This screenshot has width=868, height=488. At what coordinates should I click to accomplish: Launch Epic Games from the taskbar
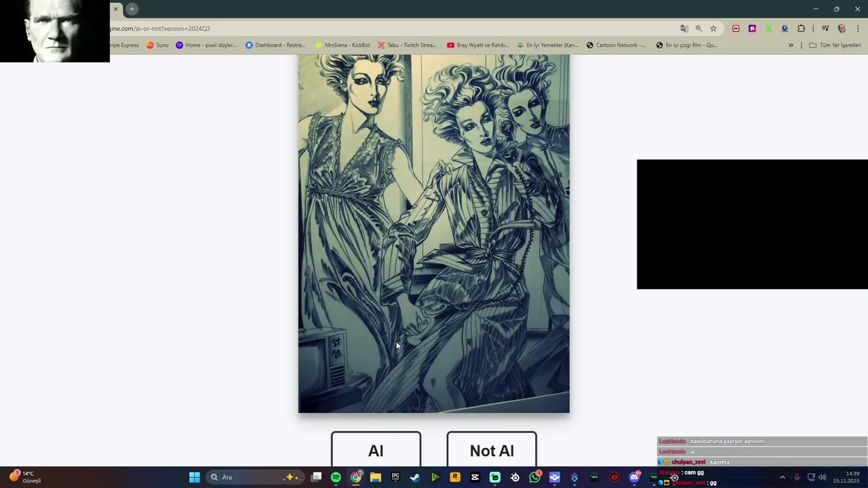[395, 477]
